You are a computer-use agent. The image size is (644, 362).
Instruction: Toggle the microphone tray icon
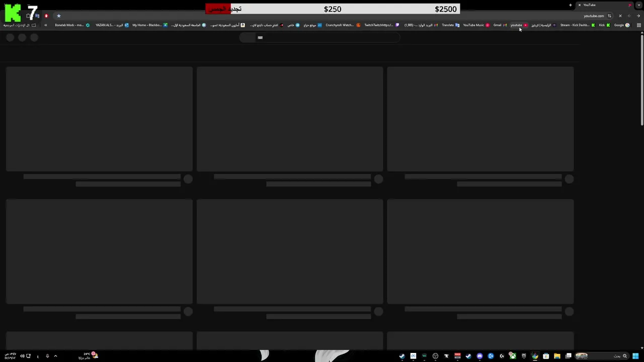[x=47, y=356]
